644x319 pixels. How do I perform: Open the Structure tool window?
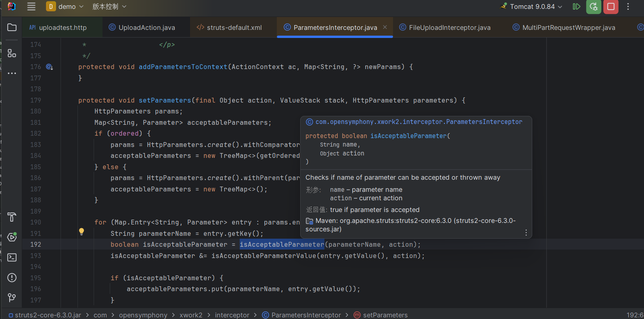pyautogui.click(x=12, y=53)
